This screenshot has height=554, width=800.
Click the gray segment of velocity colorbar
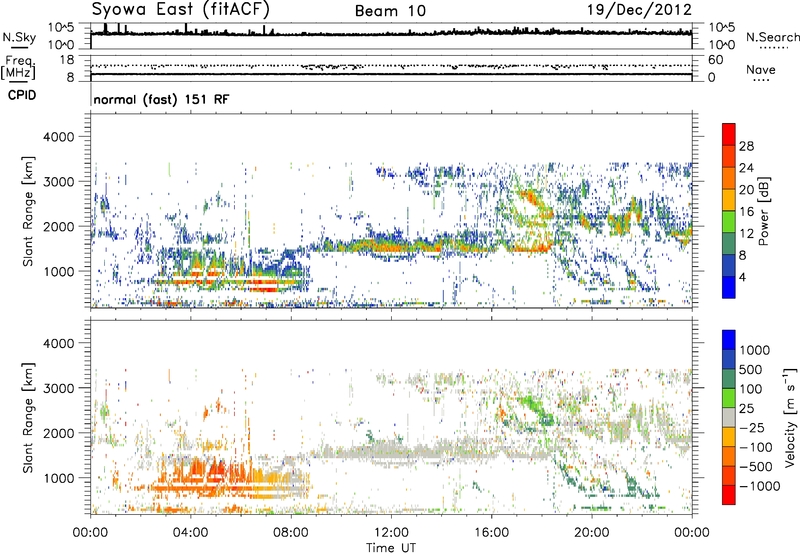point(729,418)
